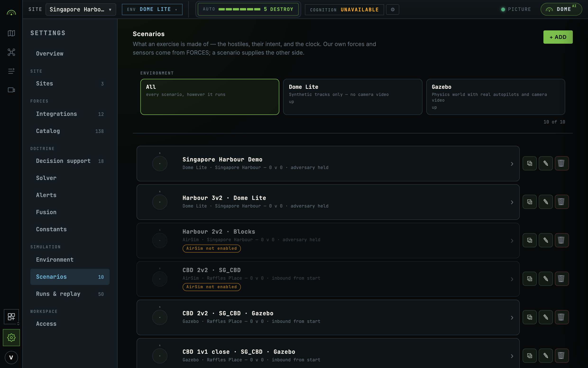Screen dimensions: 588x368
Task: Delete the Harbour 3v2 Dome Lite scenario
Action: click(x=562, y=202)
